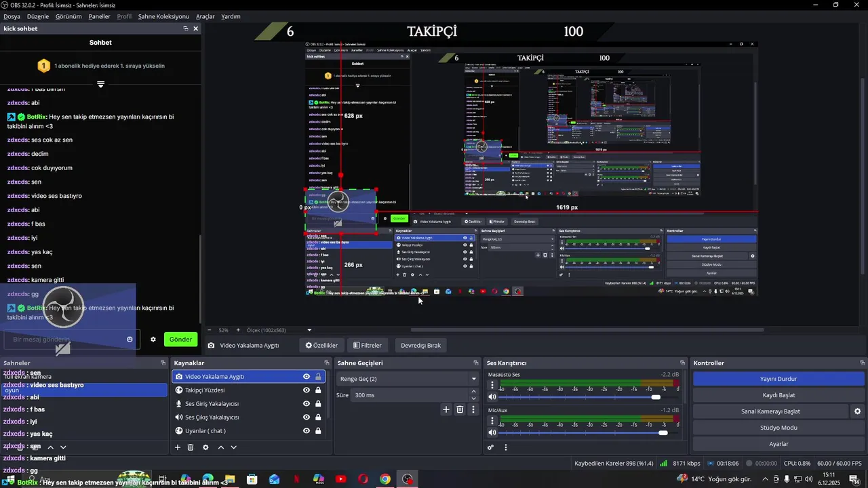Expand the system tray hidden icons arrow

(x=766, y=479)
